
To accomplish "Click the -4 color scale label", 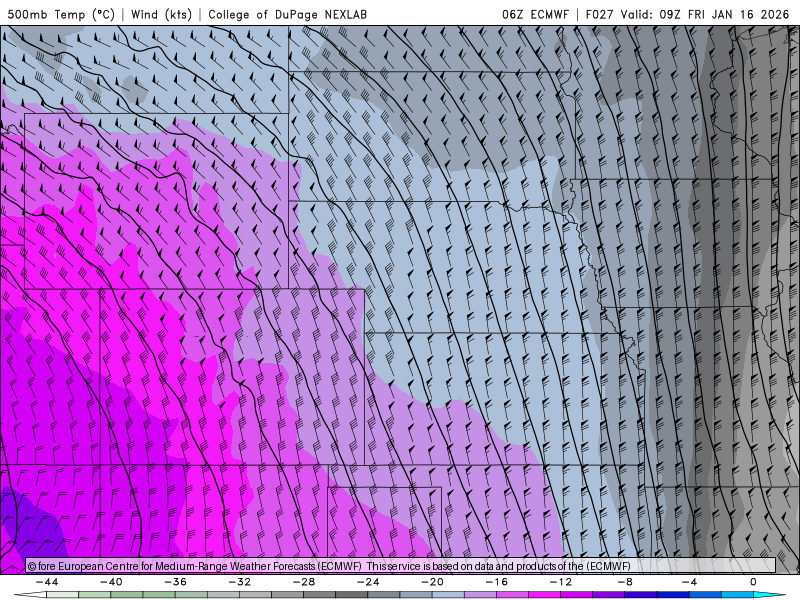I will 689,582.
